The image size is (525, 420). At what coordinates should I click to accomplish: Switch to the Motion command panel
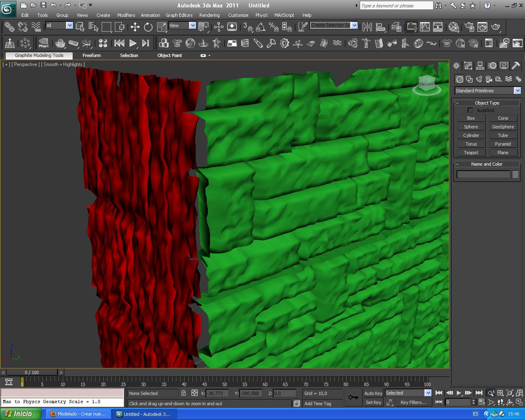[492, 66]
